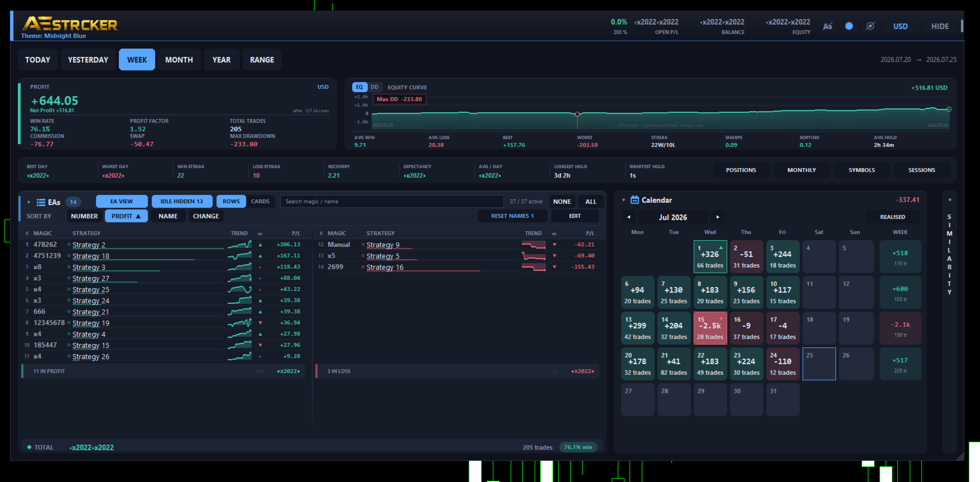Select Jul 25 highlighted calendar day
The width and height of the screenshot is (980, 482).
click(819, 364)
